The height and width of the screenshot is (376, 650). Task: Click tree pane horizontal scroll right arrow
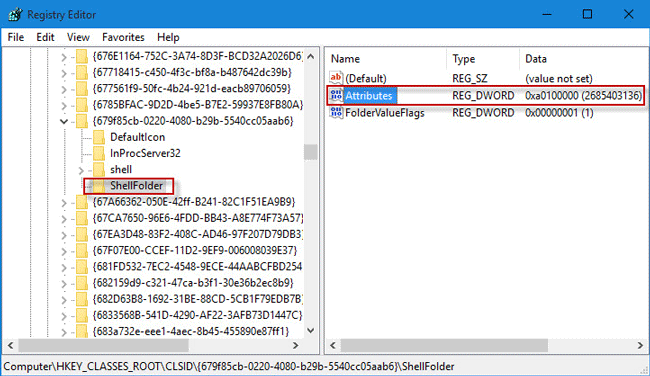(296, 345)
